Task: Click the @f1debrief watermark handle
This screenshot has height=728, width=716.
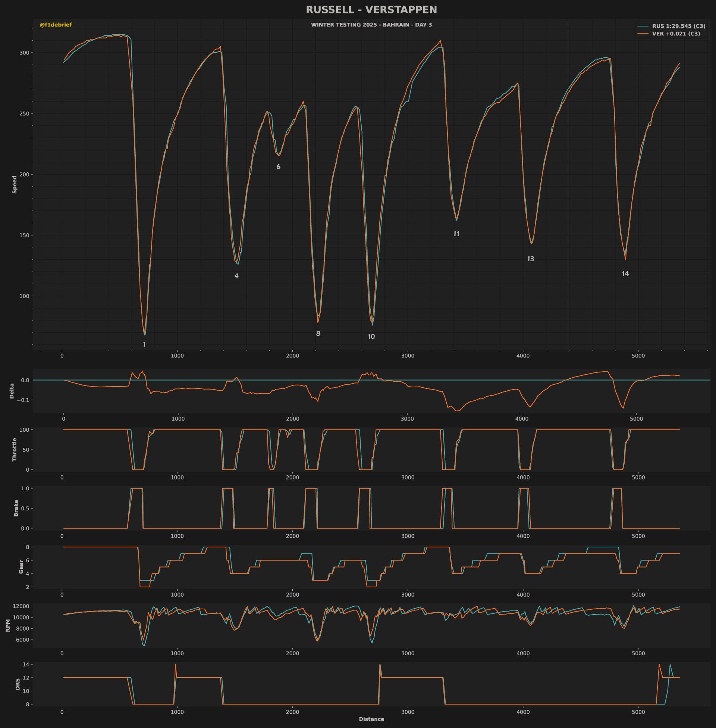Action: point(56,25)
